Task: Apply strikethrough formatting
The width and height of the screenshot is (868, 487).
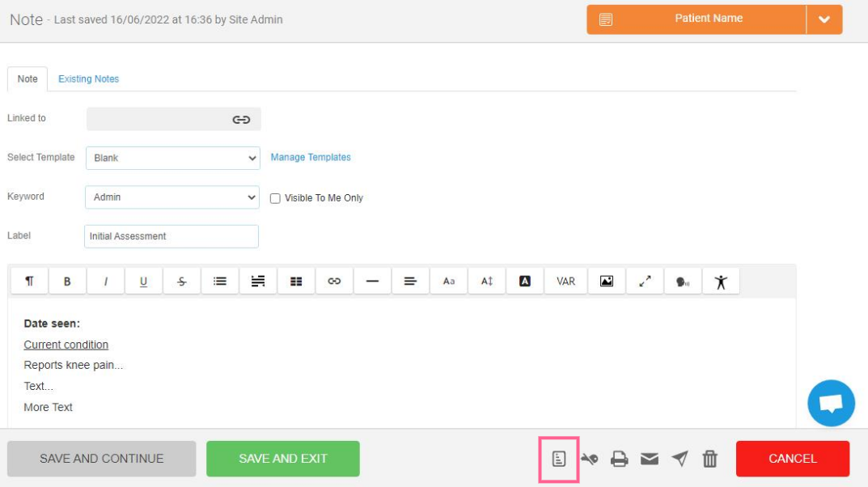Action: [182, 282]
